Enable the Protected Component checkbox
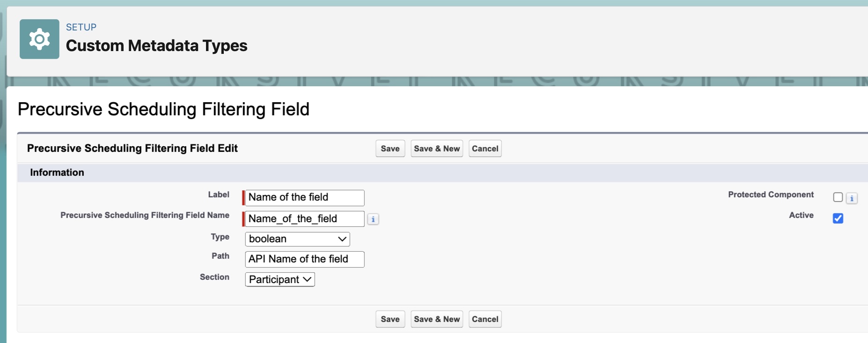Screen dimensions: 868x343 pos(838,197)
